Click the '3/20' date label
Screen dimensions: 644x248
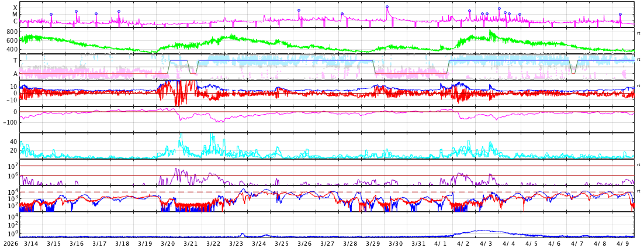click(x=168, y=243)
